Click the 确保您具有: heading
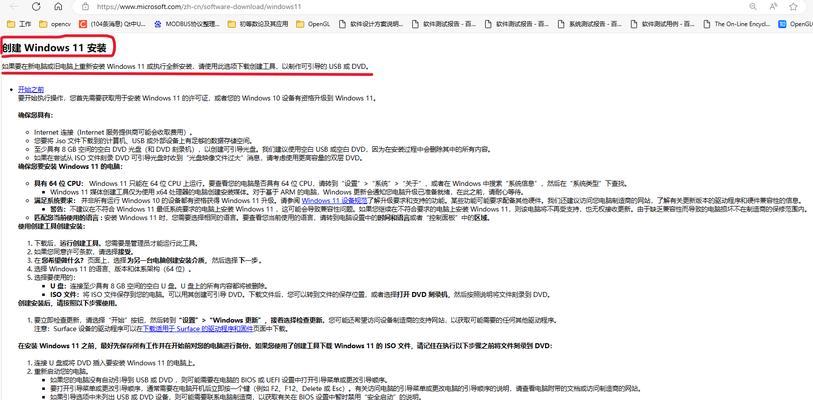 pos(35,115)
